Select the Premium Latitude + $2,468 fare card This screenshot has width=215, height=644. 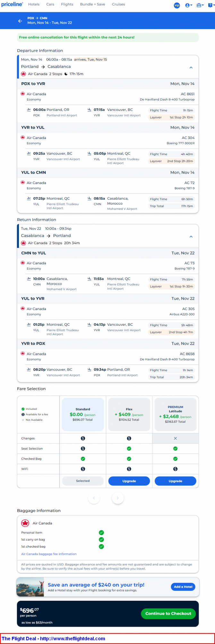point(175,414)
